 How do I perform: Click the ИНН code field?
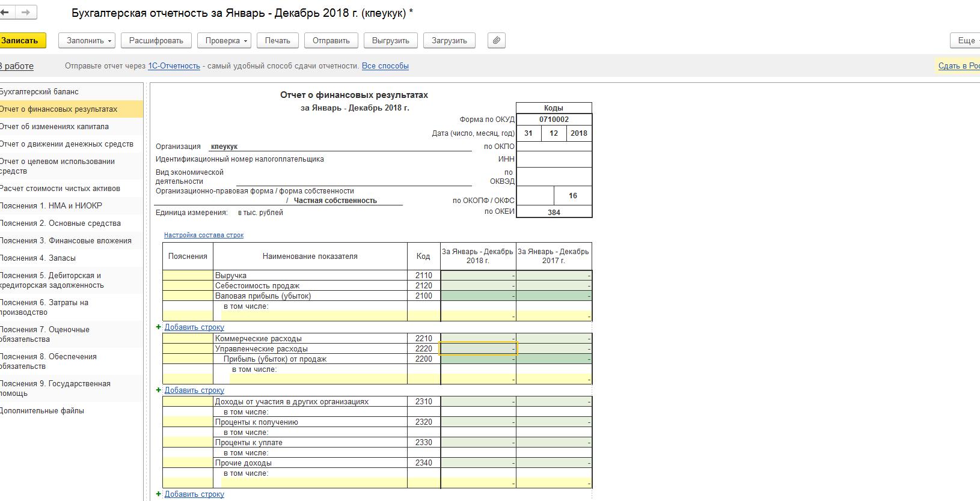[554, 159]
